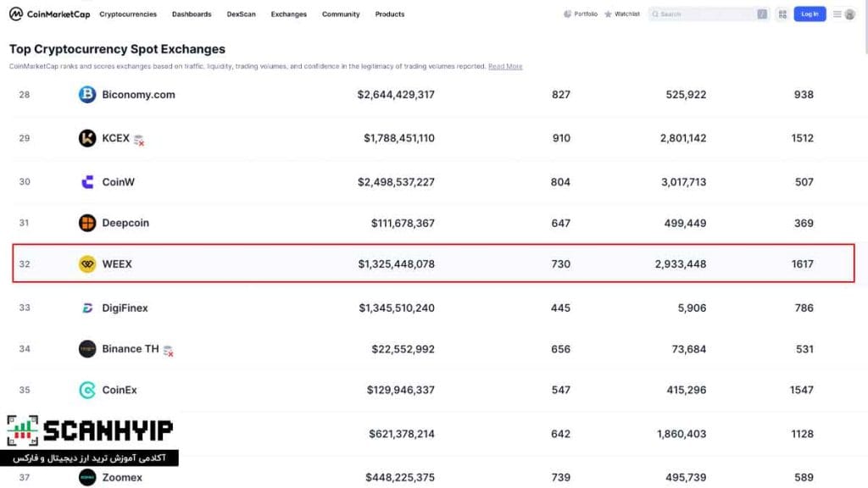Click CoinEx volume $129,946,337
868x488 pixels.
[400, 390]
